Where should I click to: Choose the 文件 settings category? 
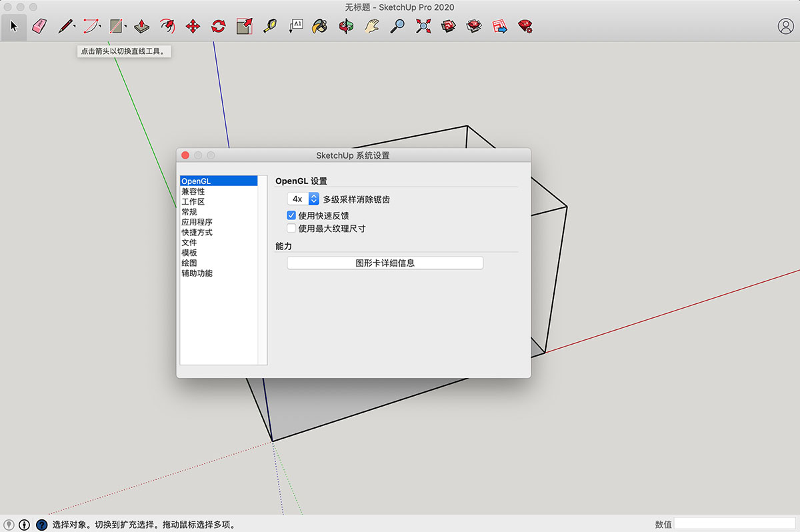pyautogui.click(x=219, y=243)
